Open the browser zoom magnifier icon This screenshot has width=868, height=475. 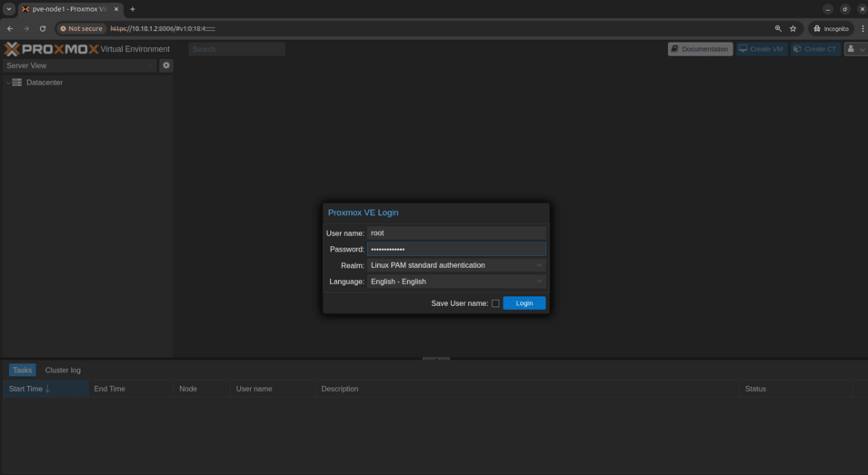pos(778,29)
